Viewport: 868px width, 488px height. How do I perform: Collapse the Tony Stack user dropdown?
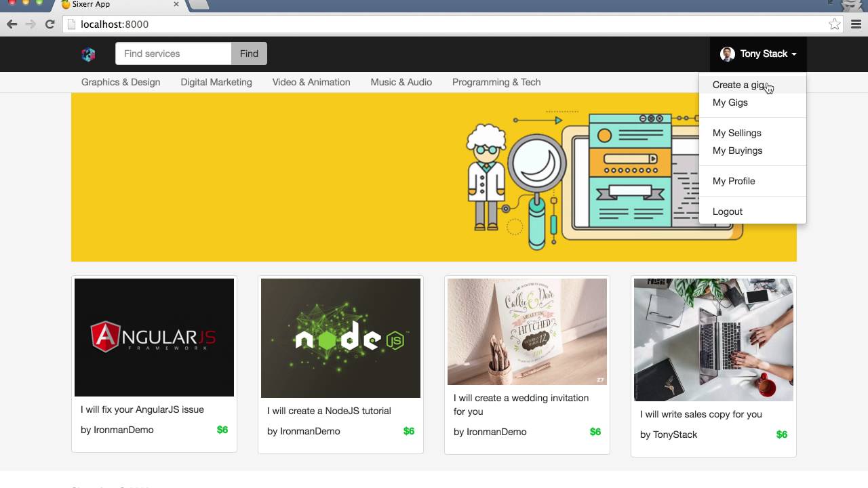[x=758, y=54]
